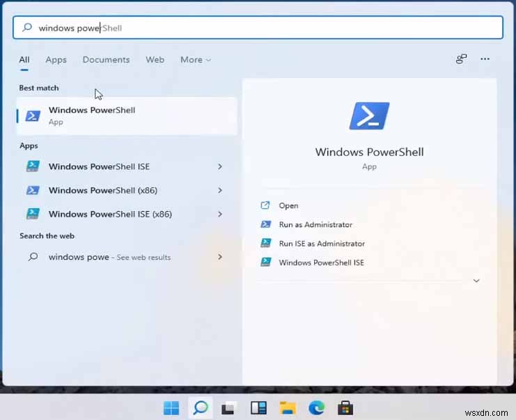Open the More dropdown
This screenshot has height=420, width=516.
point(196,60)
